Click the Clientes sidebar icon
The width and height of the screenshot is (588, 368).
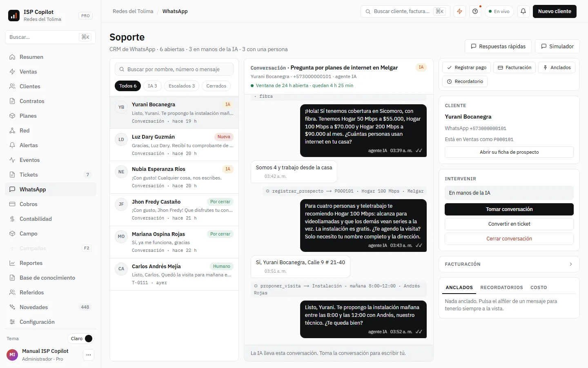pyautogui.click(x=12, y=86)
